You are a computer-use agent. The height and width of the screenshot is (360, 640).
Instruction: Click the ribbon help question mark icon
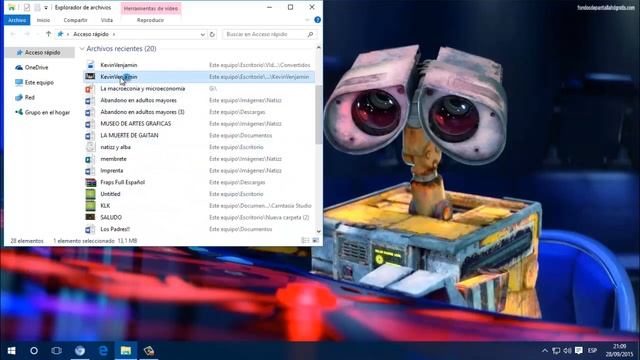[x=317, y=20]
